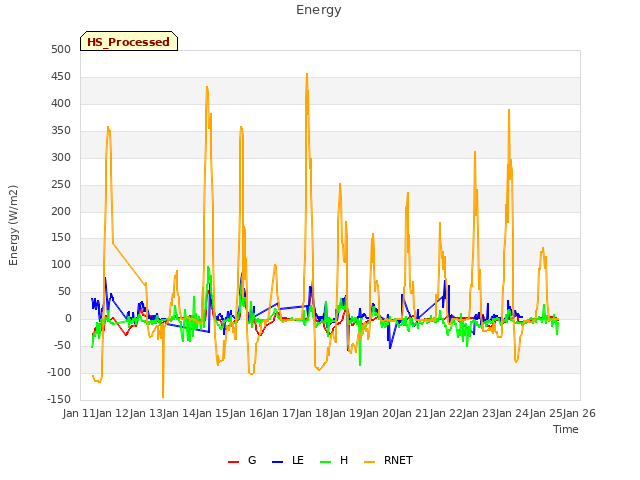Image resolution: width=640 pixels, height=480 pixels.
Task: Click the Jan 14 x-axis date label
Action: tap(179, 413)
